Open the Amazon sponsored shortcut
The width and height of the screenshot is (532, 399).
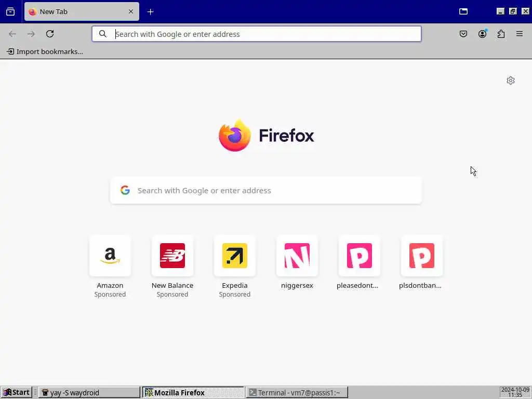(x=110, y=267)
